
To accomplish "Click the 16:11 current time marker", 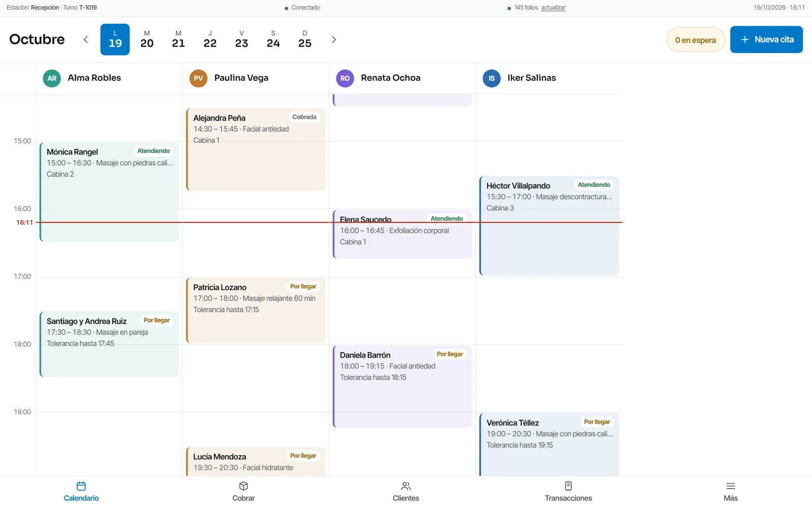I will coord(24,223).
